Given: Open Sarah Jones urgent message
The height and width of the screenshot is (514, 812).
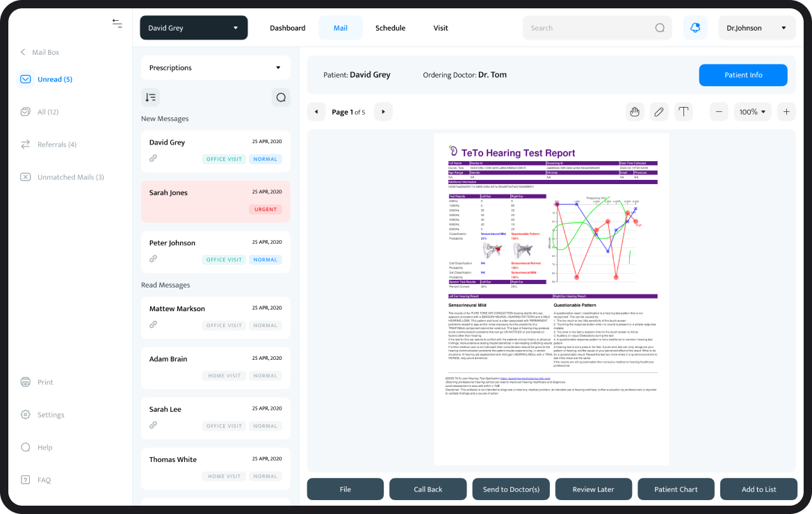Looking at the screenshot, I should coord(216,201).
